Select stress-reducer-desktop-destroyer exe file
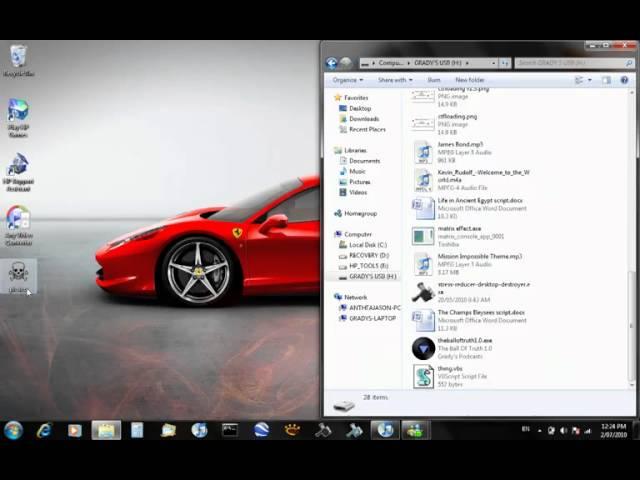 click(423, 291)
